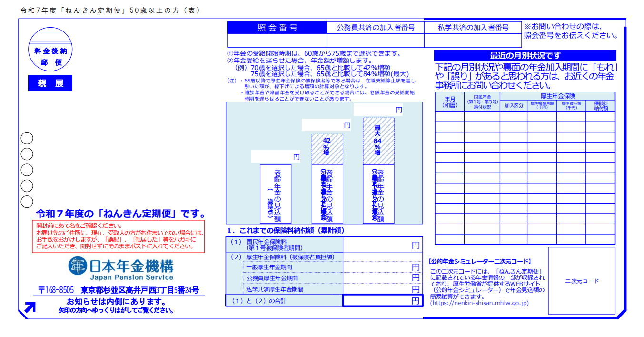Click the 日本年金機構 organization name
This screenshot has height=337, width=644.
click(131, 265)
